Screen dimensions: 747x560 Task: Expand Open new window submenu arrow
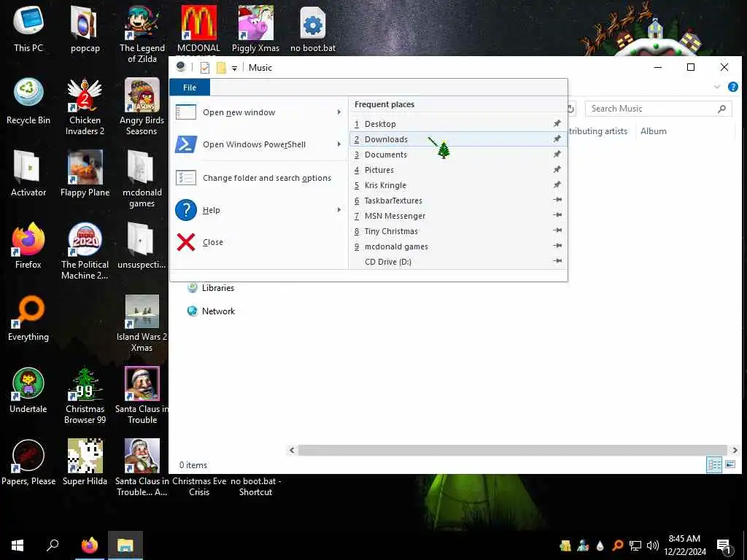[x=339, y=112]
